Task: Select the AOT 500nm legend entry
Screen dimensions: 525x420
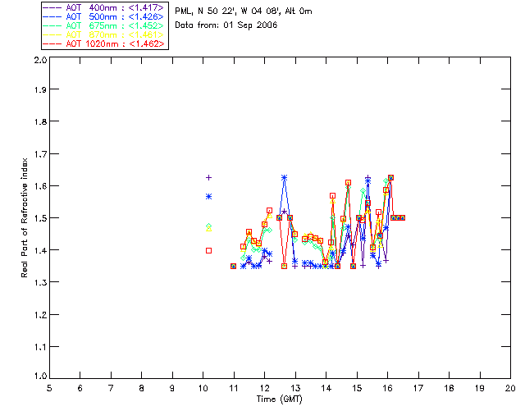Action: coord(103,16)
